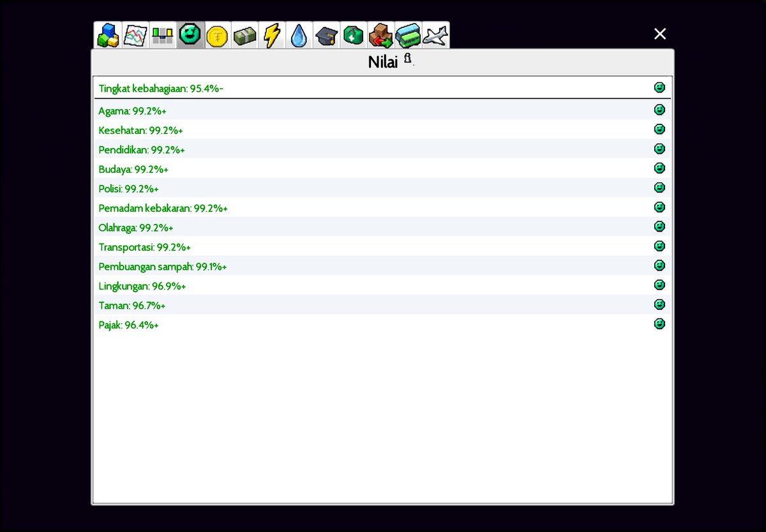Viewport: 766px width, 532px height.
Task: Open the airplane tab
Action: (x=436, y=36)
